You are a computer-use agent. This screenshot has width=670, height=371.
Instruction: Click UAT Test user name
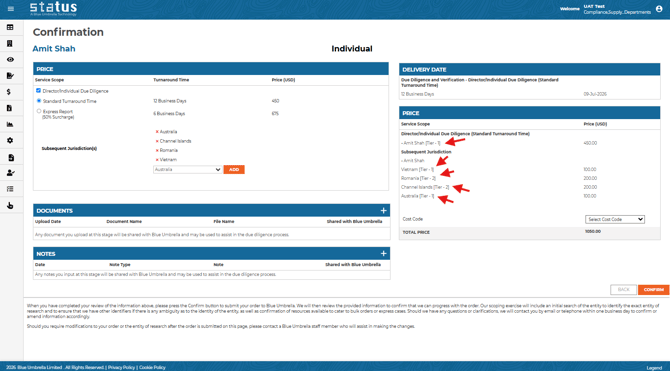pos(594,6)
